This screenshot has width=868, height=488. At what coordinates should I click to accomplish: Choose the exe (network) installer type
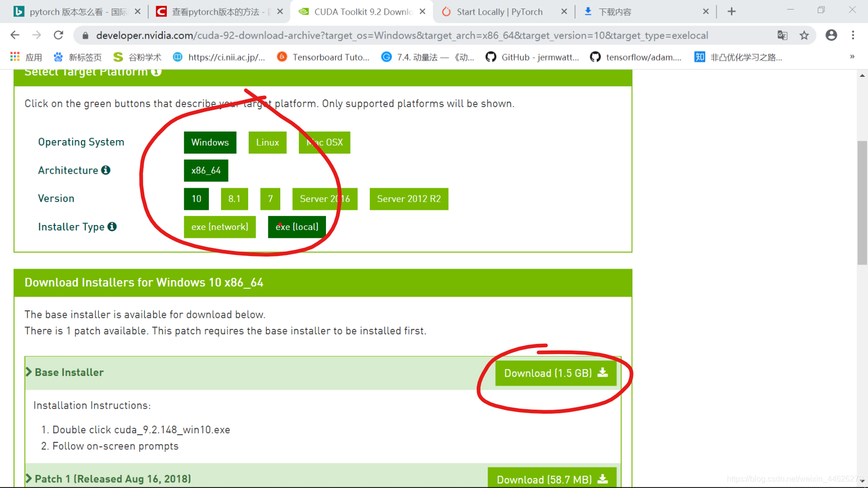[220, 227]
